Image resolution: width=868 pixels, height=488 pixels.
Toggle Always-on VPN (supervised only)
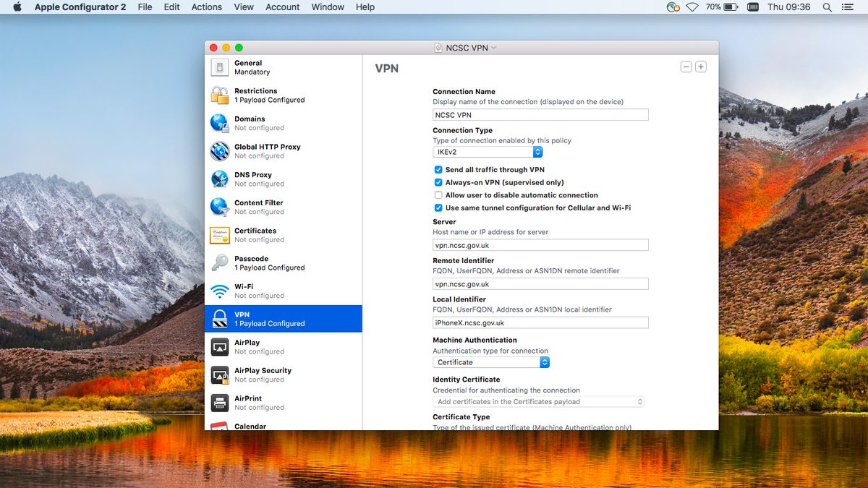[x=438, y=182]
